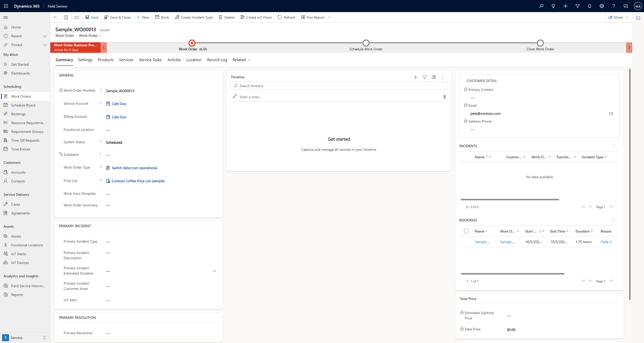The image size is (644, 343).
Task: Select the Close Work Order stage circle
Action: 540,43
